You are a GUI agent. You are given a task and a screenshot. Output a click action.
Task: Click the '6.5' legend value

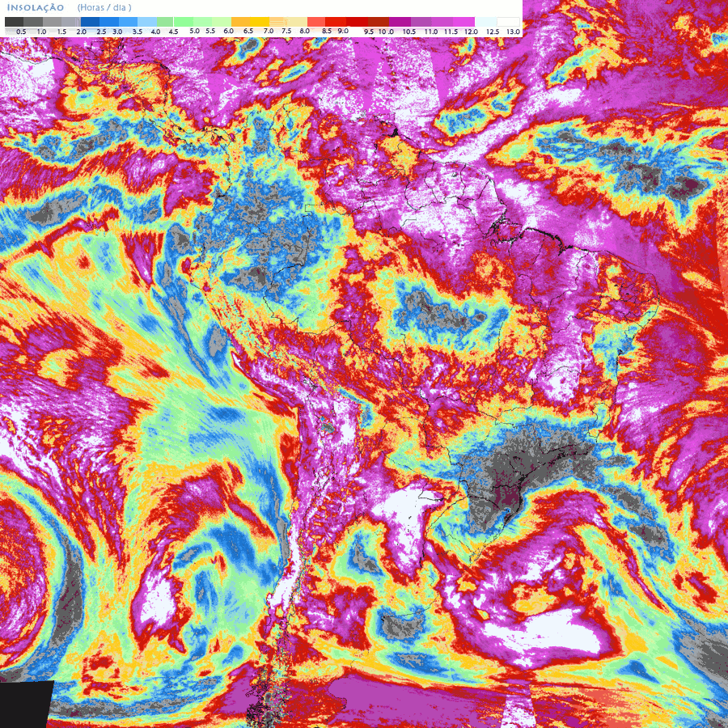coord(248,31)
